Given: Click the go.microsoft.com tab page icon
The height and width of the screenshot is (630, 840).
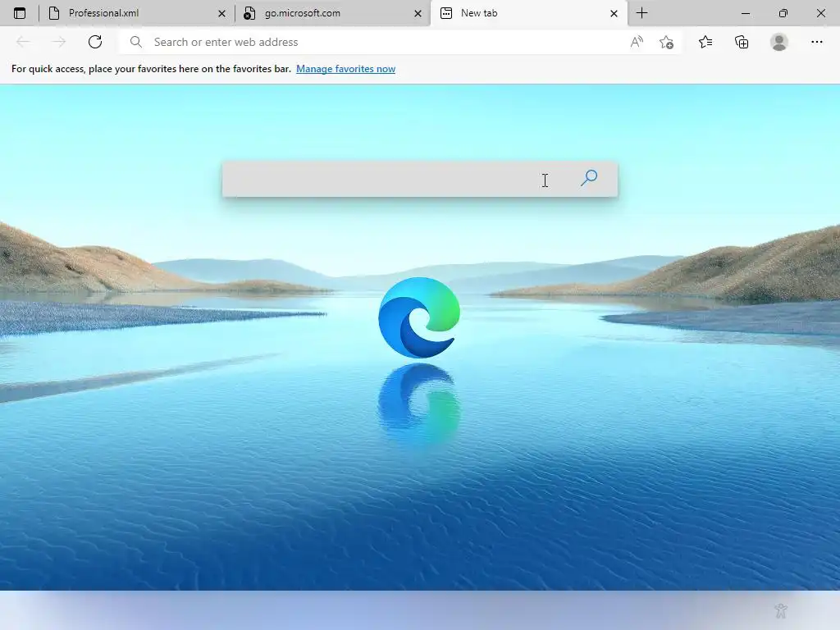Looking at the screenshot, I should [249, 13].
